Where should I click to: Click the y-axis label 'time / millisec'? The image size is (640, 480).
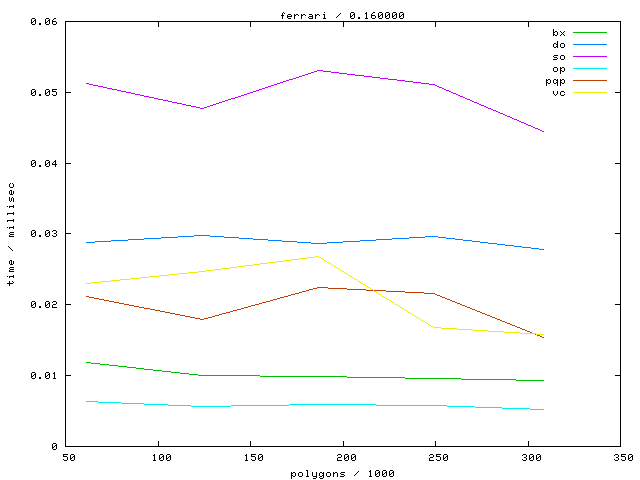point(11,235)
